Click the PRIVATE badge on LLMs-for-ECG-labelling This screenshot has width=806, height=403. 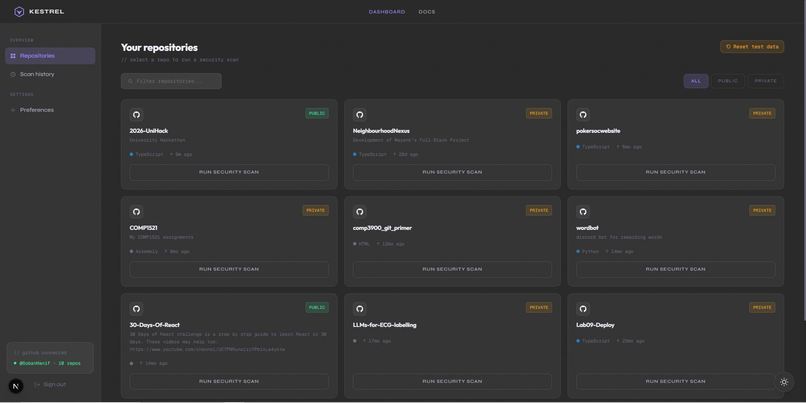pos(539,308)
